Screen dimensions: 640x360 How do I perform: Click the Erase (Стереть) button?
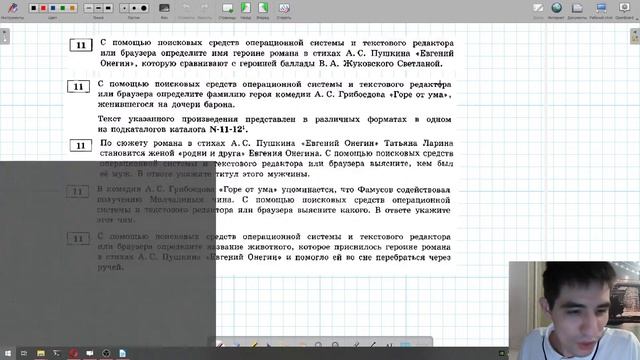[284, 9]
